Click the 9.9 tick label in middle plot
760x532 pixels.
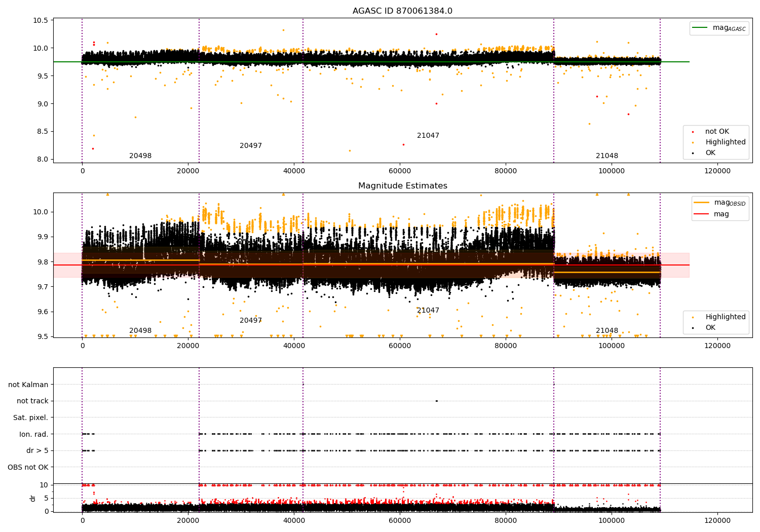pos(42,237)
